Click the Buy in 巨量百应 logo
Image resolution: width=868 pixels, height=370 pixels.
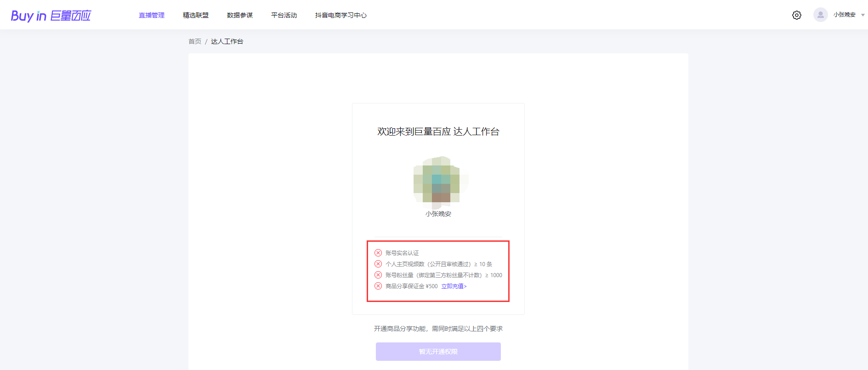tap(51, 16)
